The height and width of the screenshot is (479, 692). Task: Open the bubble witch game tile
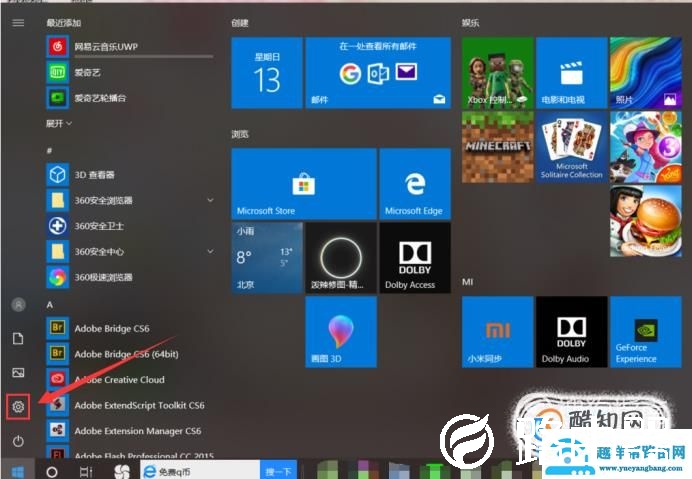pyautogui.click(x=646, y=147)
